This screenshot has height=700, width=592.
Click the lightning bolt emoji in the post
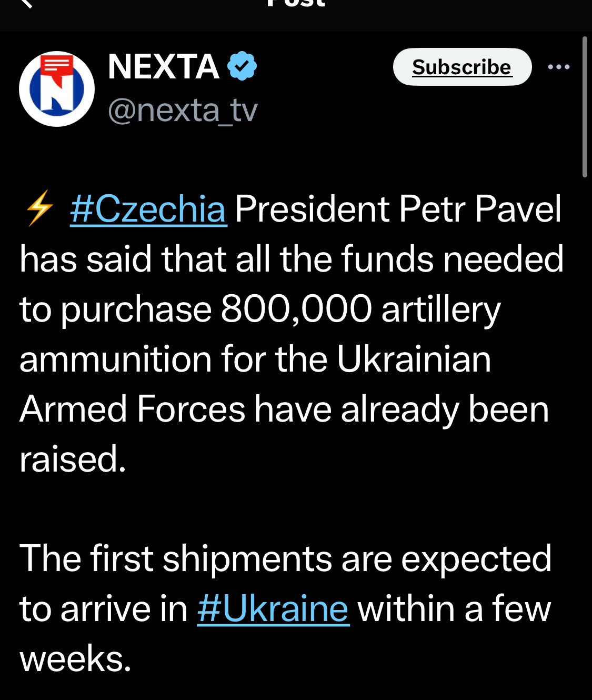(39, 208)
